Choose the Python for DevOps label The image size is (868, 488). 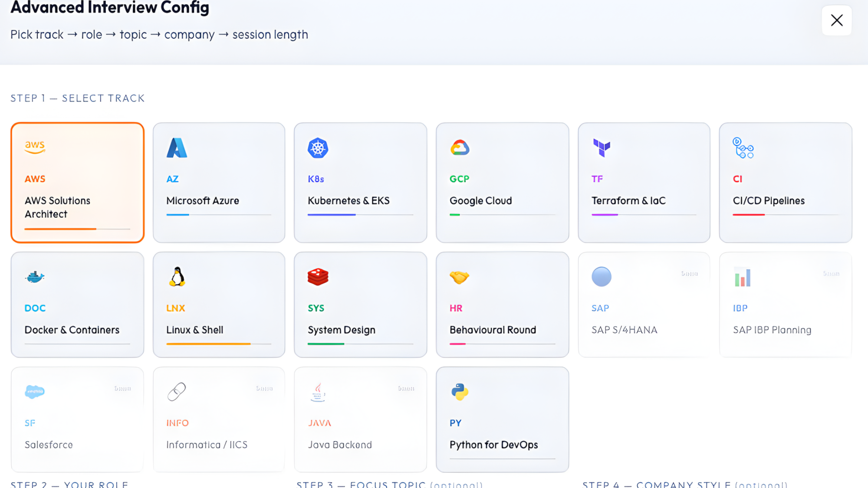(x=493, y=445)
